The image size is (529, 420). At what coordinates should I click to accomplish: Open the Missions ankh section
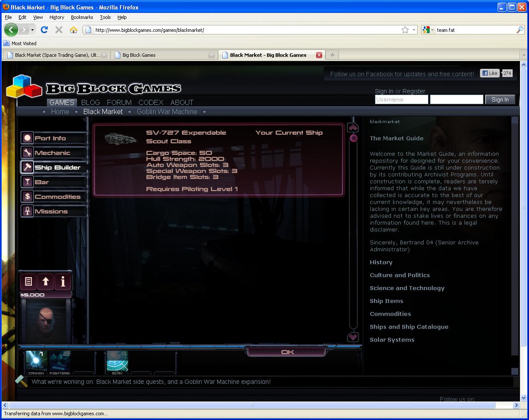(x=51, y=211)
